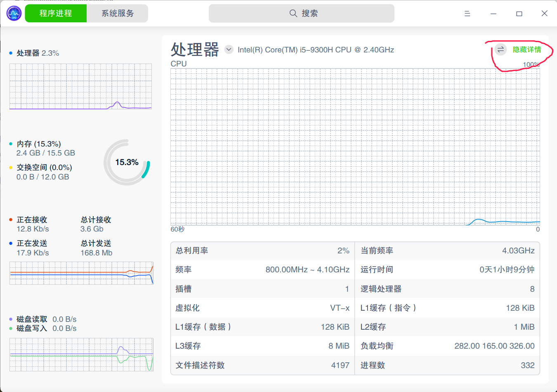Select the 正在接收 network receive entry

[x=32, y=220]
